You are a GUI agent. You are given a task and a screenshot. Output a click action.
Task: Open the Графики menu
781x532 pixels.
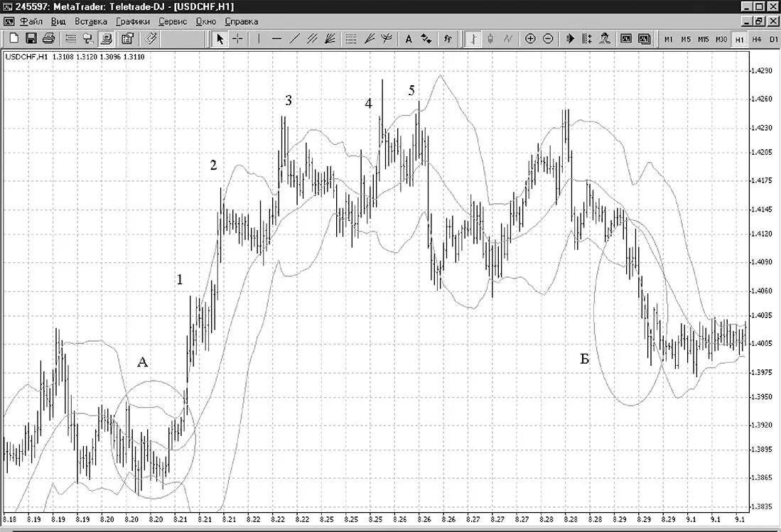[x=132, y=21]
